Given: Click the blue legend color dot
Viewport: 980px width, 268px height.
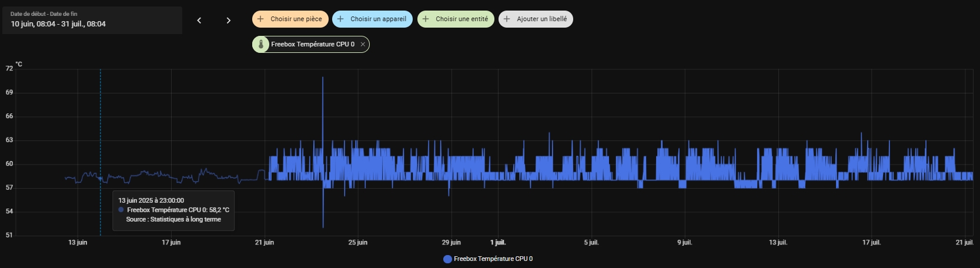Looking at the screenshot, I should [x=447, y=259].
